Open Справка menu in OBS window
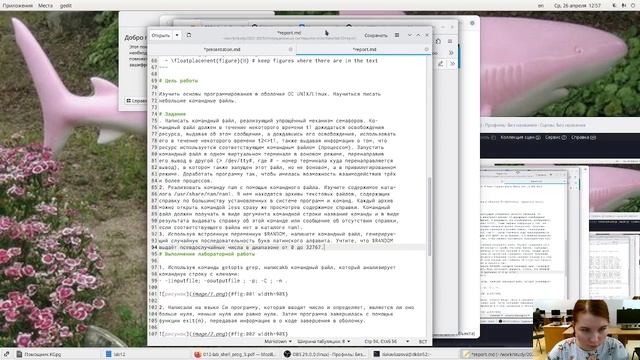Screen dimensions: 640x360 584,138
